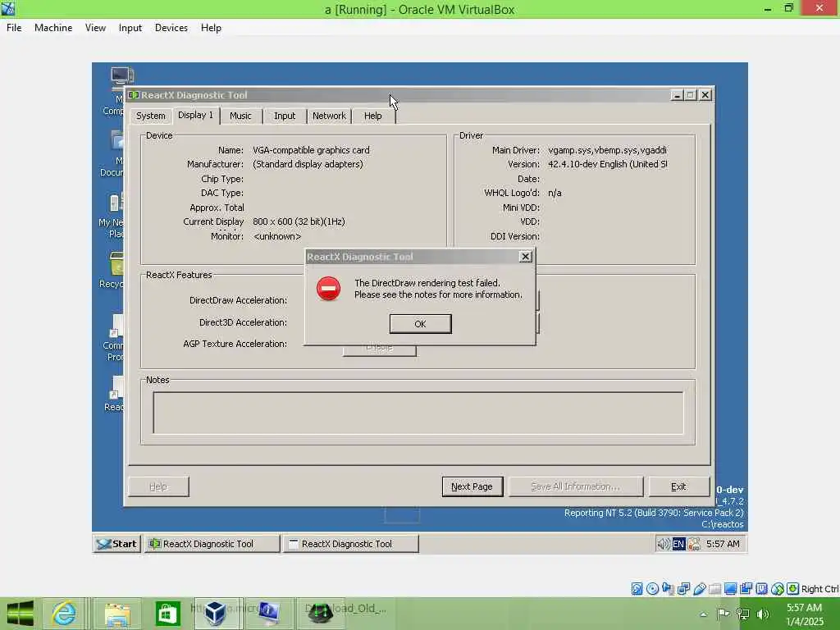Click VirtualBox shared folders indicator

[714, 589]
